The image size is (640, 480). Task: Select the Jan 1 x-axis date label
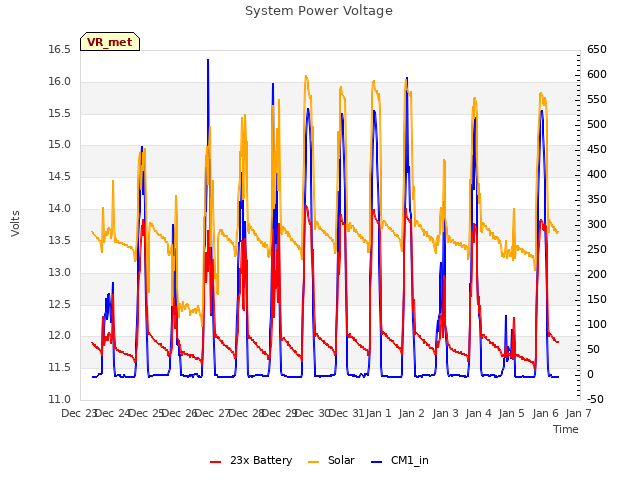click(378, 413)
